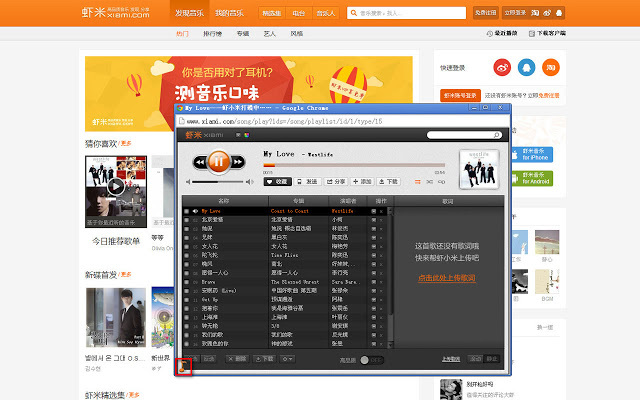The image size is (640, 400).
Task: Remove the Brave row using its x icon
Action: [381, 282]
